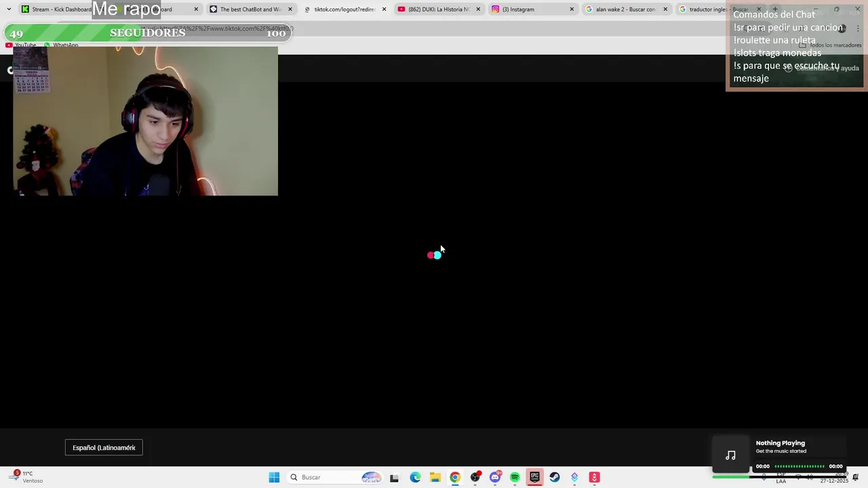The height and width of the screenshot is (488, 868).
Task: Open File Explorer from the taskbar
Action: (435, 477)
